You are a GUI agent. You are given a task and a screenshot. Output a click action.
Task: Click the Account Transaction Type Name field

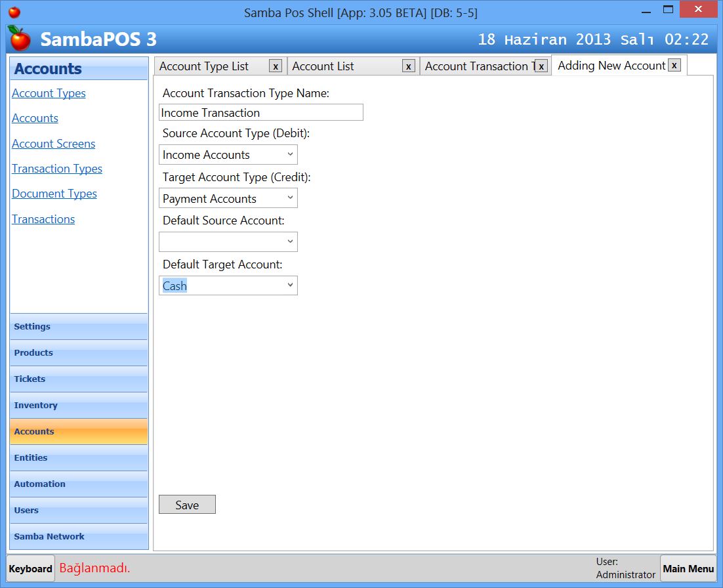pos(260,112)
